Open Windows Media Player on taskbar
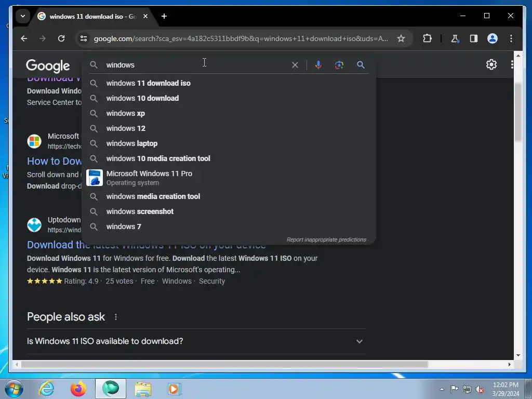 [175, 389]
